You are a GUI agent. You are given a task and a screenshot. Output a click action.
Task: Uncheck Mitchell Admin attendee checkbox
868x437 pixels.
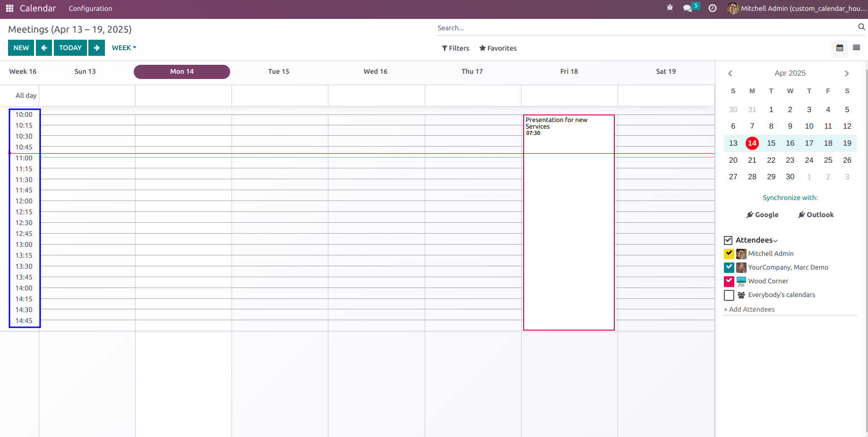click(x=729, y=254)
